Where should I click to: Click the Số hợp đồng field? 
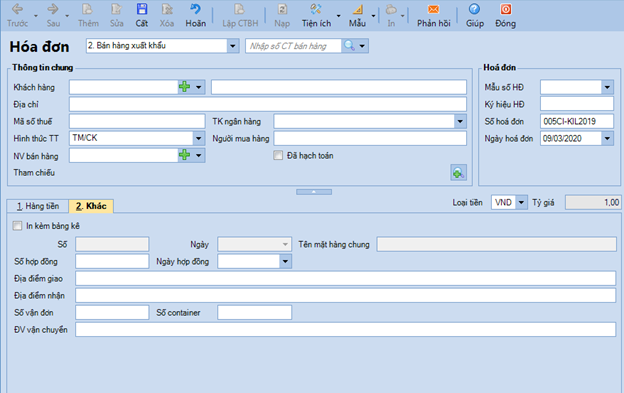(112, 261)
